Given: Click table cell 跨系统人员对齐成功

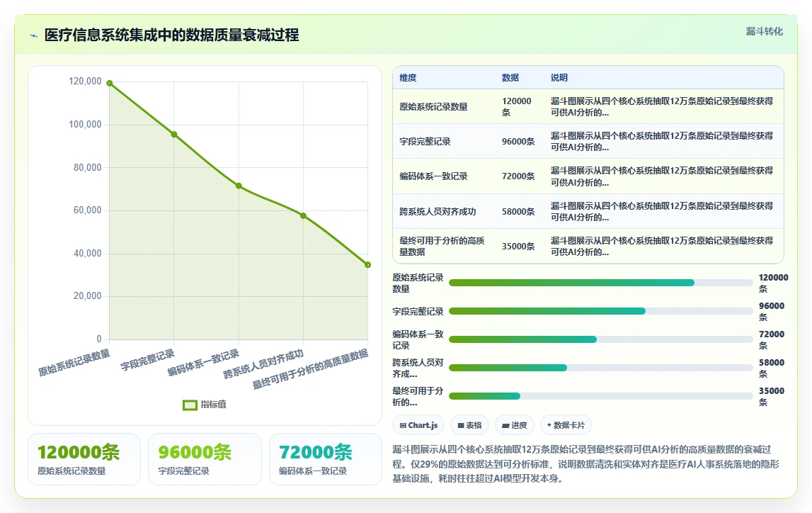Looking at the screenshot, I should [x=438, y=211].
